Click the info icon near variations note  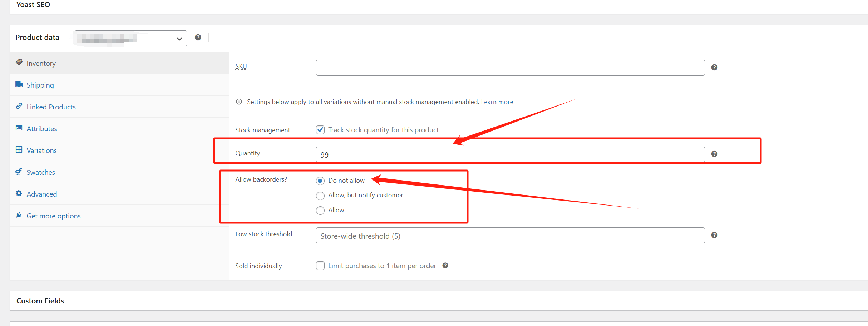point(239,102)
